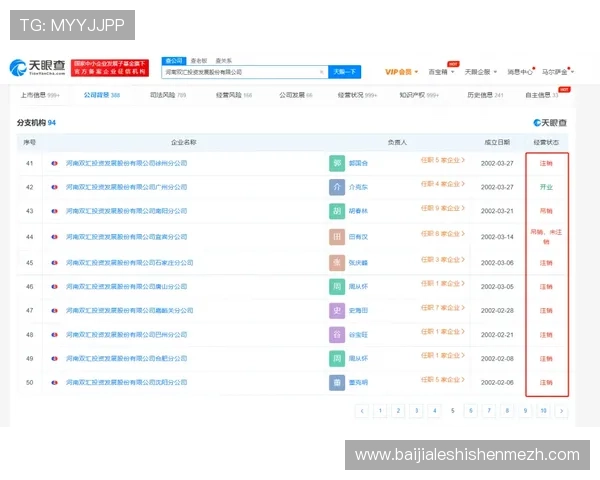Click the company logo icon in row 42

point(54,187)
